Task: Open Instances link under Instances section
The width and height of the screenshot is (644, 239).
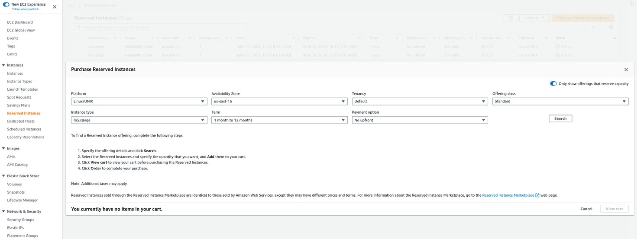Action: tap(15, 73)
